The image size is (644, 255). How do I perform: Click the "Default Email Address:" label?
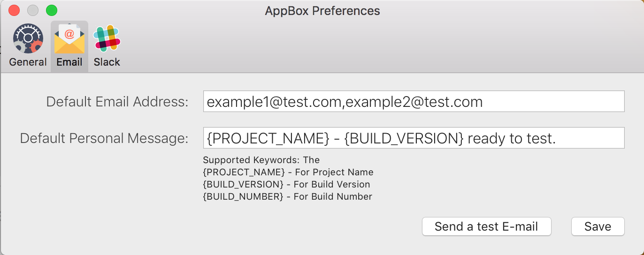click(x=117, y=102)
